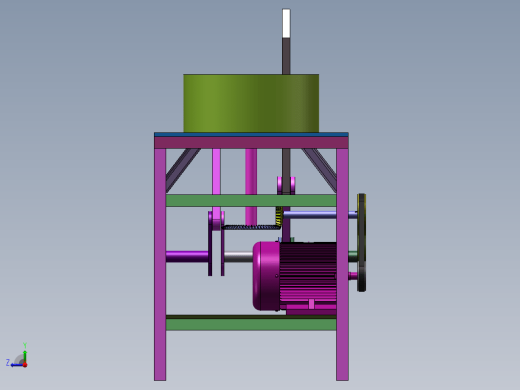Select the grey motor output shaft
The height and width of the screenshot is (390, 520).
[238, 257]
